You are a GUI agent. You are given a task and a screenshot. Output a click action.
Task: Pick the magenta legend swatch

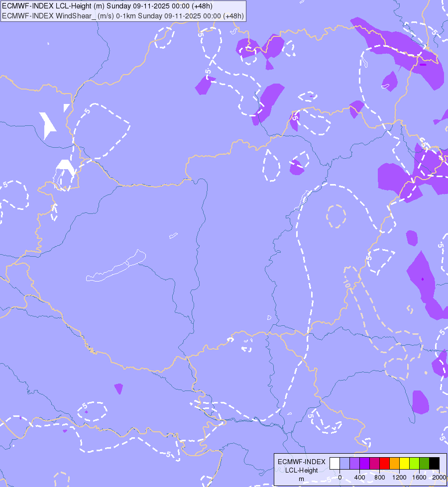pos(375,463)
